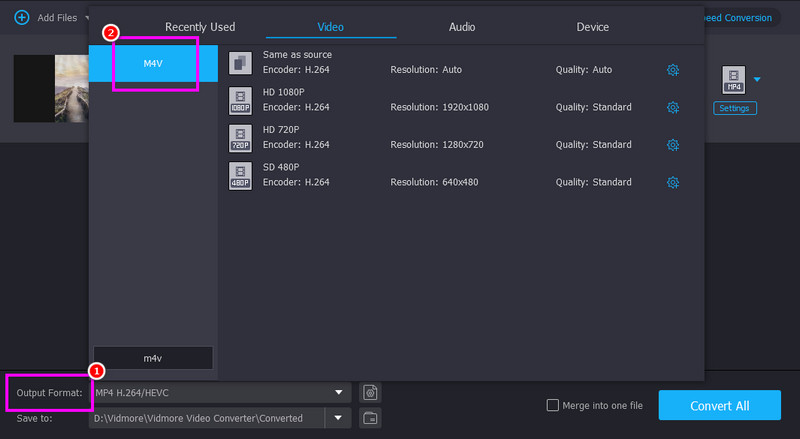Select the M4V format in sidebar

pos(153,63)
